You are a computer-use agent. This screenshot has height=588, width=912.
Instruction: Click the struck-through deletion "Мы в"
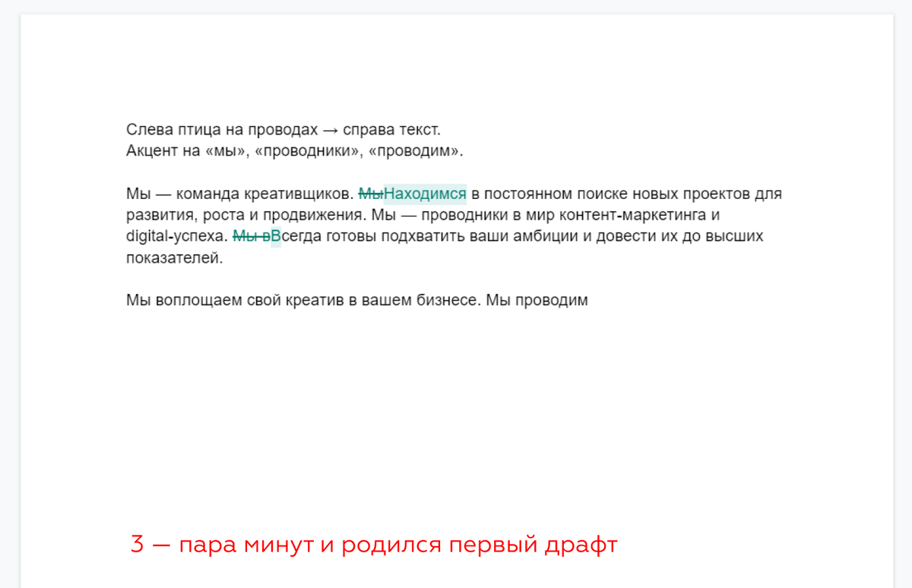[x=251, y=236]
